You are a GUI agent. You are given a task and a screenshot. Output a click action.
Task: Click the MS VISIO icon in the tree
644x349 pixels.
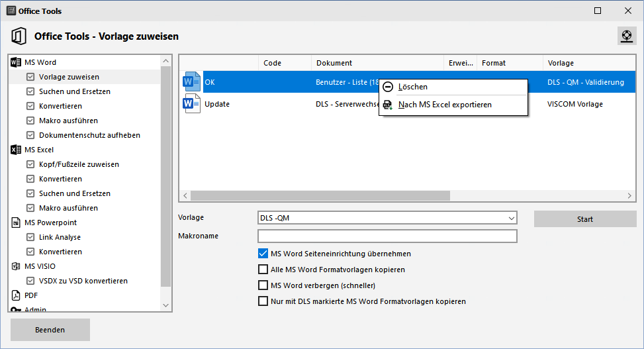[16, 266]
